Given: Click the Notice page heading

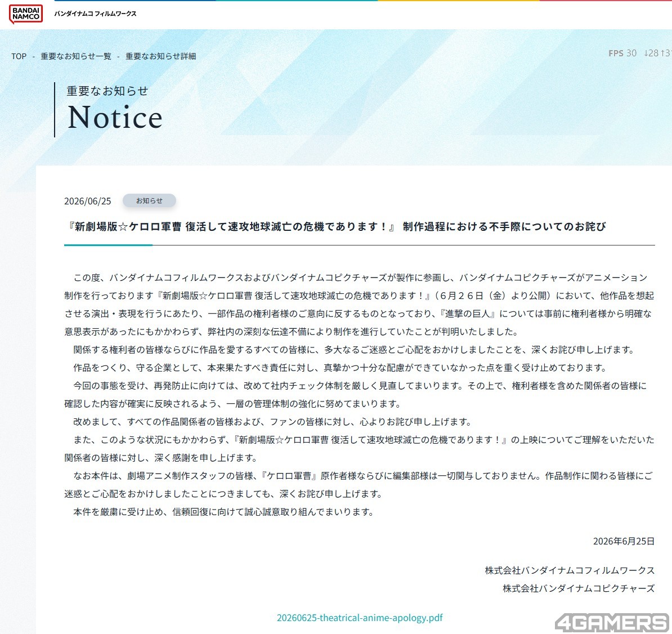Looking at the screenshot, I should (115, 117).
